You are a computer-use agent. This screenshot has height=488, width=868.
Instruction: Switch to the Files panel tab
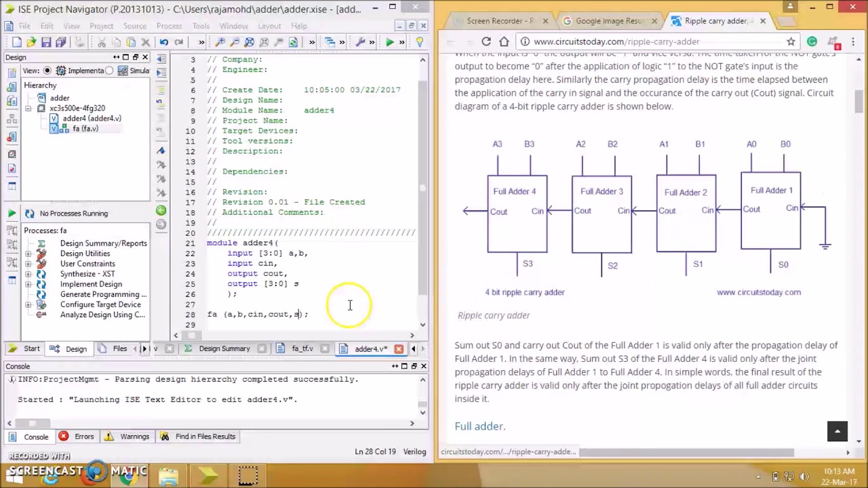113,348
